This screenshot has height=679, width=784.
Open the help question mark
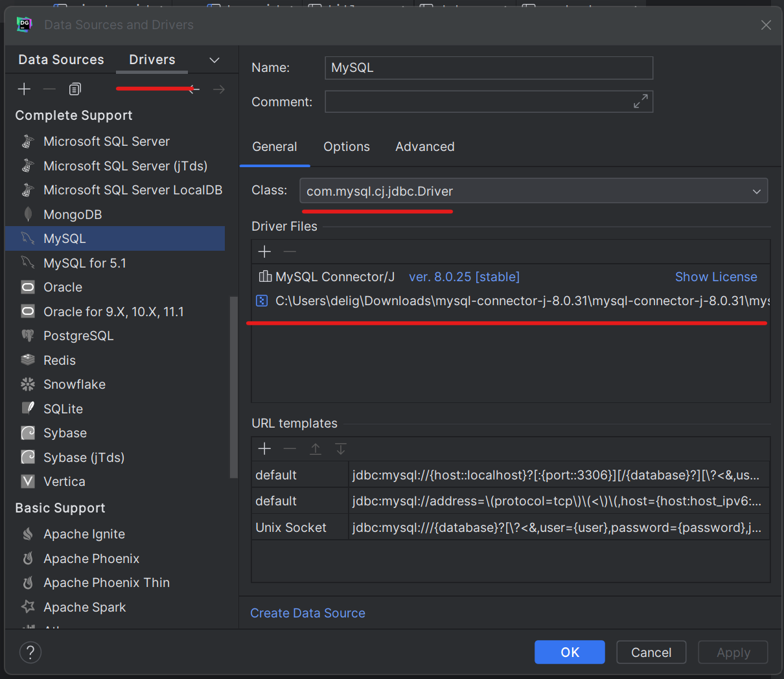[30, 652]
